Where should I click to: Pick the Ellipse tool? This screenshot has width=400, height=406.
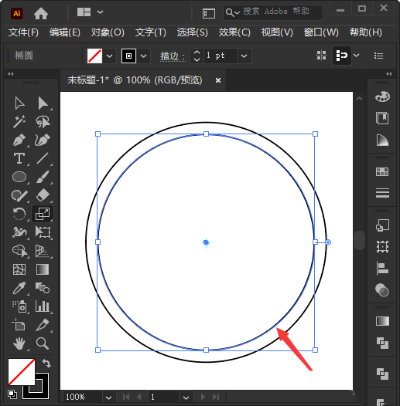[19, 177]
